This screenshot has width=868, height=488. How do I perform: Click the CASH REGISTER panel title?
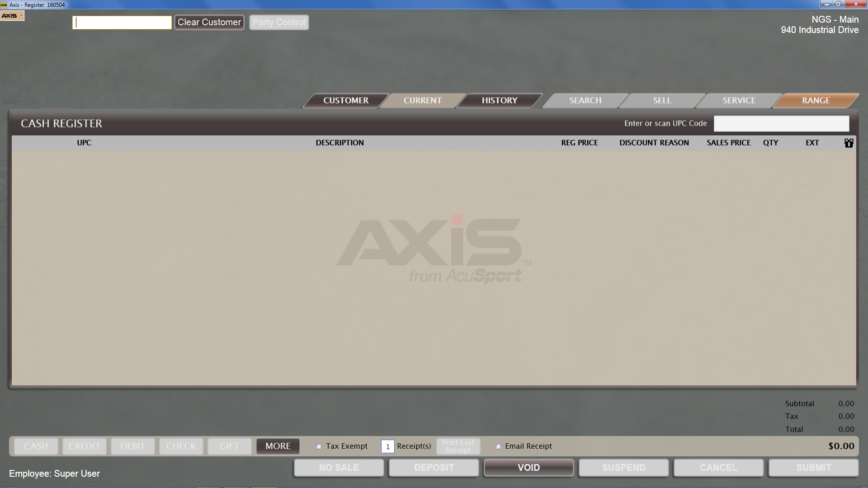coord(61,123)
